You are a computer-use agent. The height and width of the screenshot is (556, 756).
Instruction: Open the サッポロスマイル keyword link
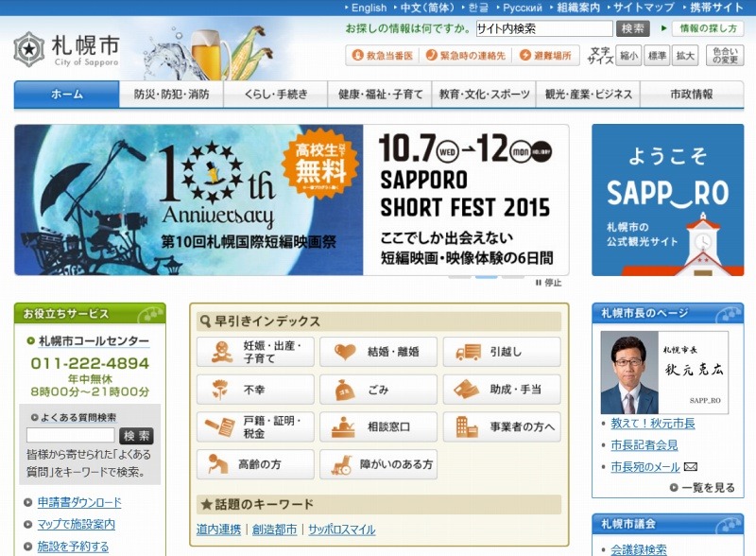342,530
